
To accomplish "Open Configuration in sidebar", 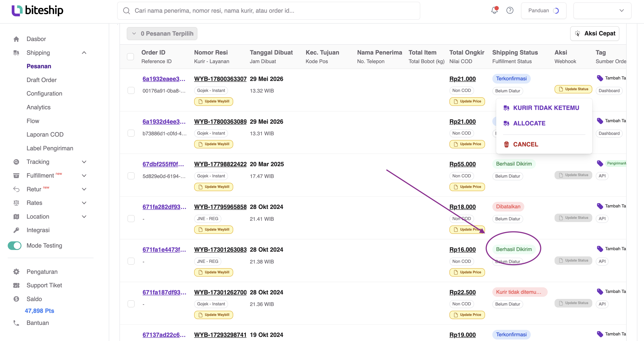I will tap(44, 94).
